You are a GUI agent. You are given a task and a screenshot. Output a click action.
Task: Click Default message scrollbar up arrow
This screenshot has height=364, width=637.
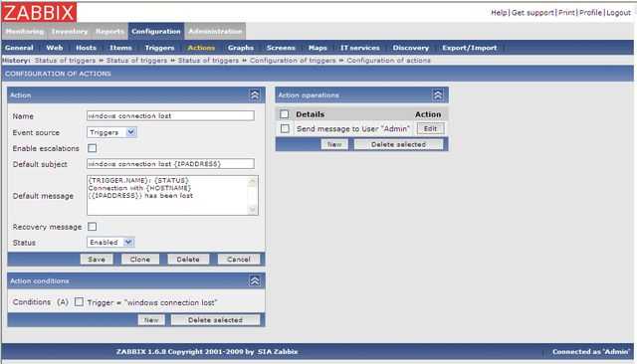[252, 181]
